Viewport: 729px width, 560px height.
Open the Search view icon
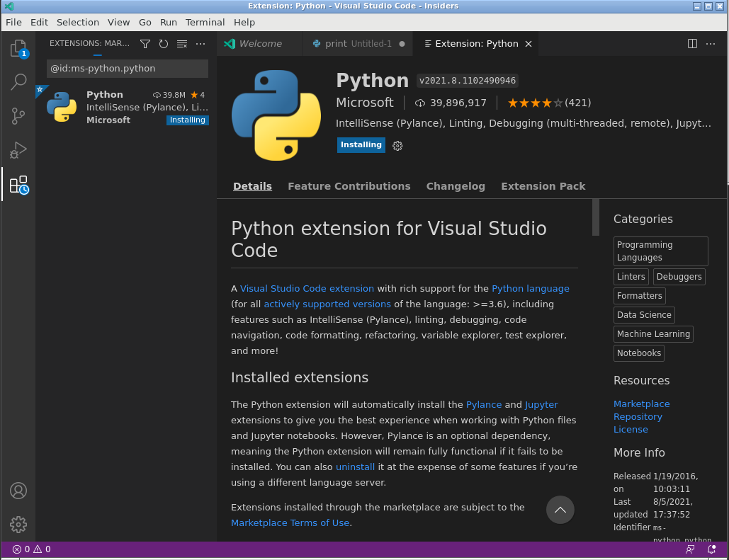click(x=18, y=82)
